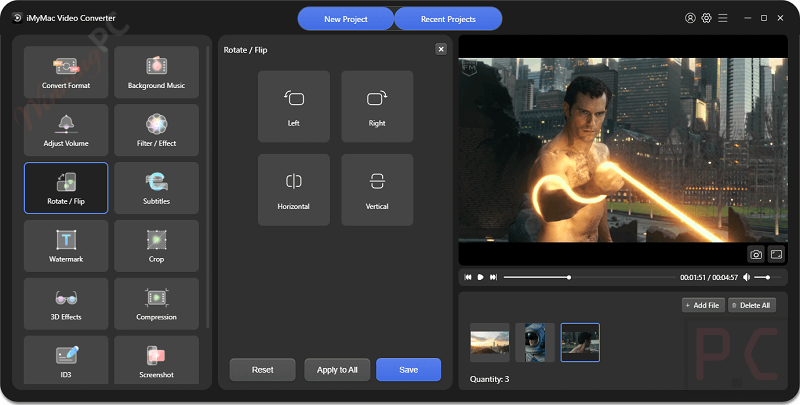Screen dimensions: 800x405
Task: Open the Adjust Volume tool
Action: click(x=66, y=130)
